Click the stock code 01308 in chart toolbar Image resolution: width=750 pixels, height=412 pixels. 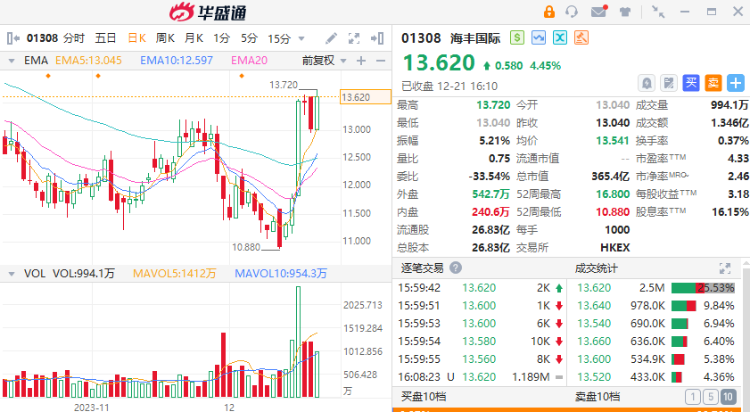click(42, 38)
